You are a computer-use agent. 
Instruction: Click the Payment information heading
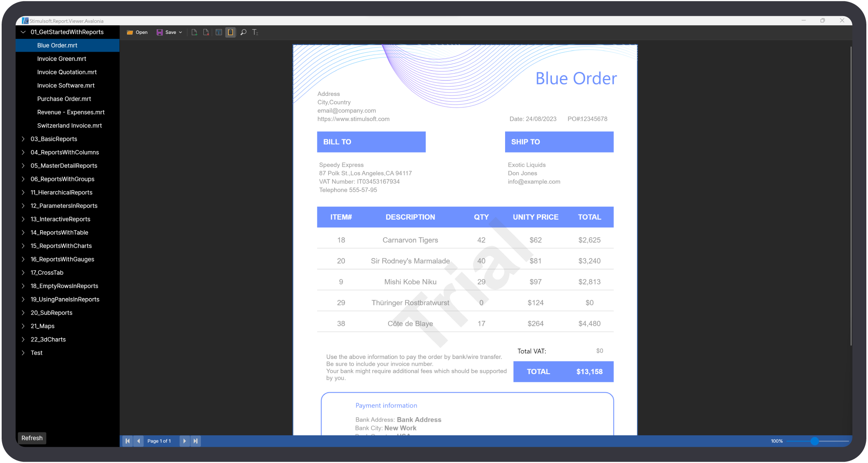tap(386, 406)
